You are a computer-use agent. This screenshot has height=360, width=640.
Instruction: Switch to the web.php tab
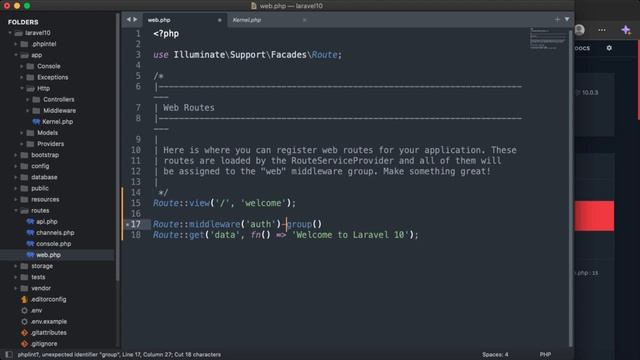(159, 20)
